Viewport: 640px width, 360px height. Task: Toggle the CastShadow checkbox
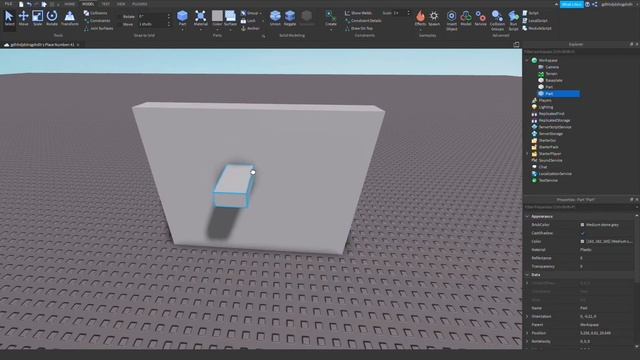pos(582,233)
